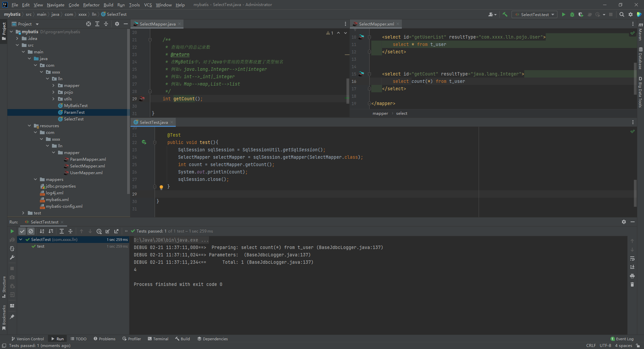Open the SelectTest.test run configuration dropdown

(x=535, y=14)
